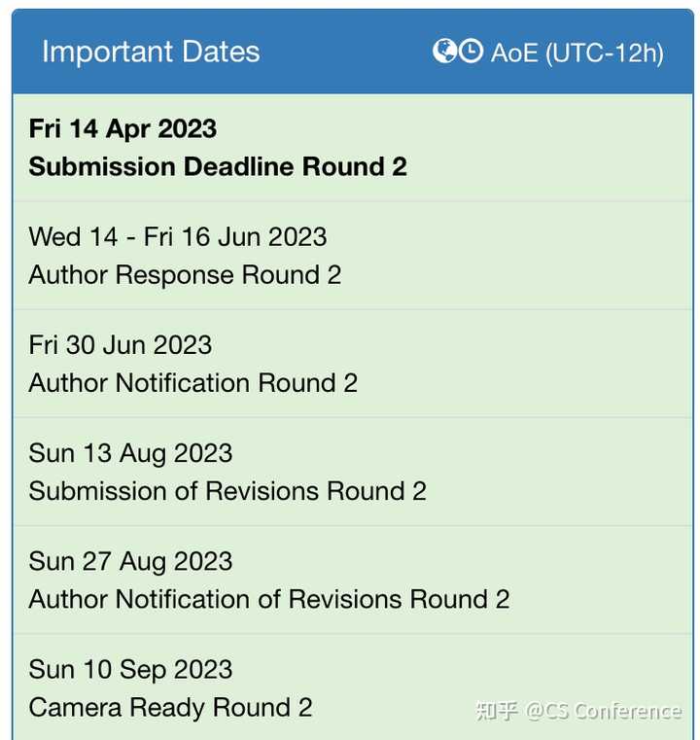
Task: Click the Sun 10 Sep 2023 date
Action: click(130, 669)
